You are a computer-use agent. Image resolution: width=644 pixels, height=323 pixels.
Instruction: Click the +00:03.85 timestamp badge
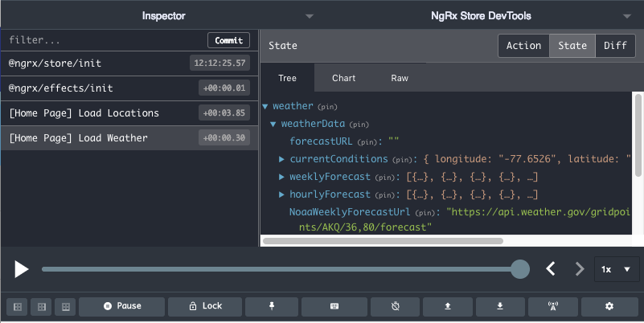click(x=224, y=112)
